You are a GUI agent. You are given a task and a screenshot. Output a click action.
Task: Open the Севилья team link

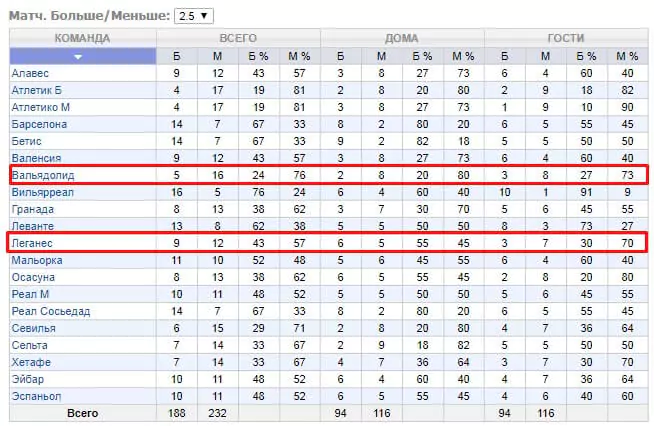[x=33, y=328]
